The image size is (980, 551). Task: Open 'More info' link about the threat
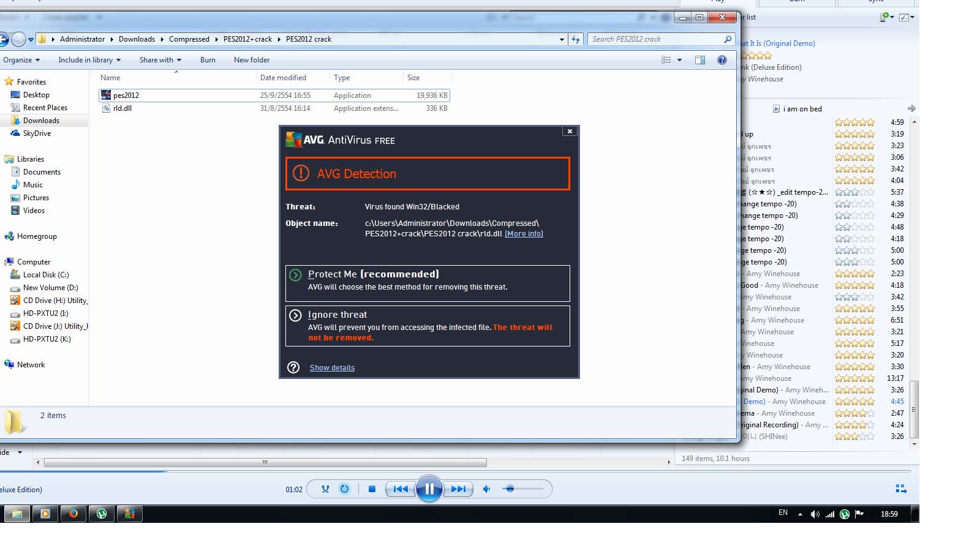click(x=524, y=233)
